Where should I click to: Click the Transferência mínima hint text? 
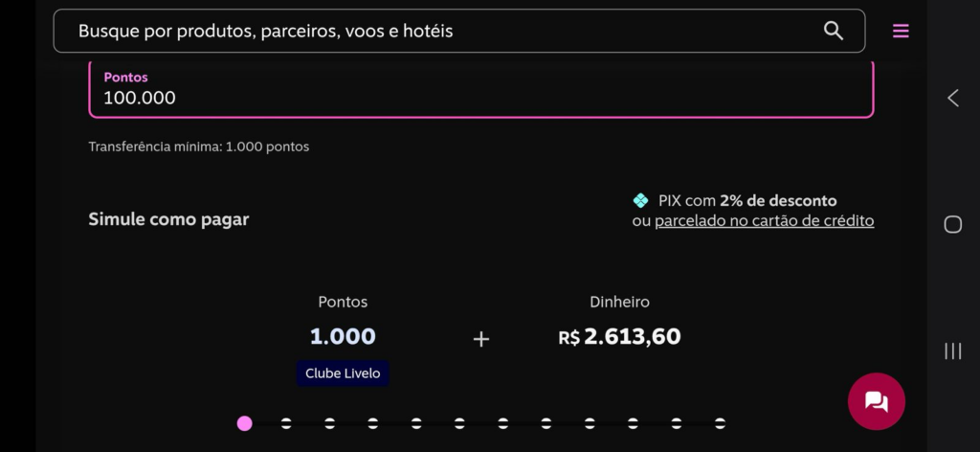pos(198,147)
